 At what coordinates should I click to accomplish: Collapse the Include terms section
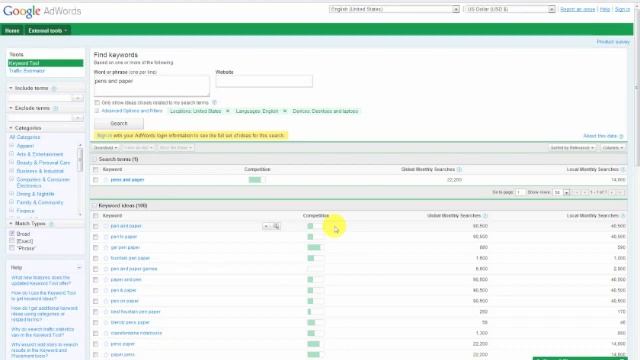click(x=11, y=88)
